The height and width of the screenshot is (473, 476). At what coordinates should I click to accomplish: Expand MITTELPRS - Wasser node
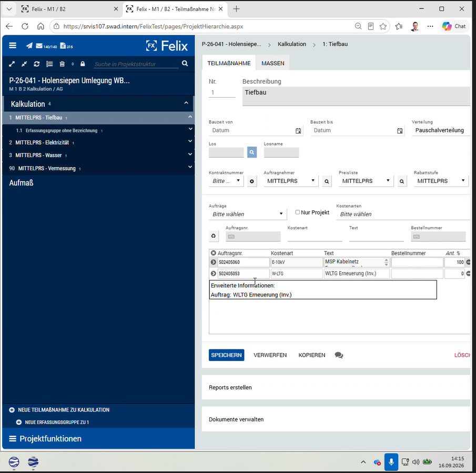tap(190, 155)
